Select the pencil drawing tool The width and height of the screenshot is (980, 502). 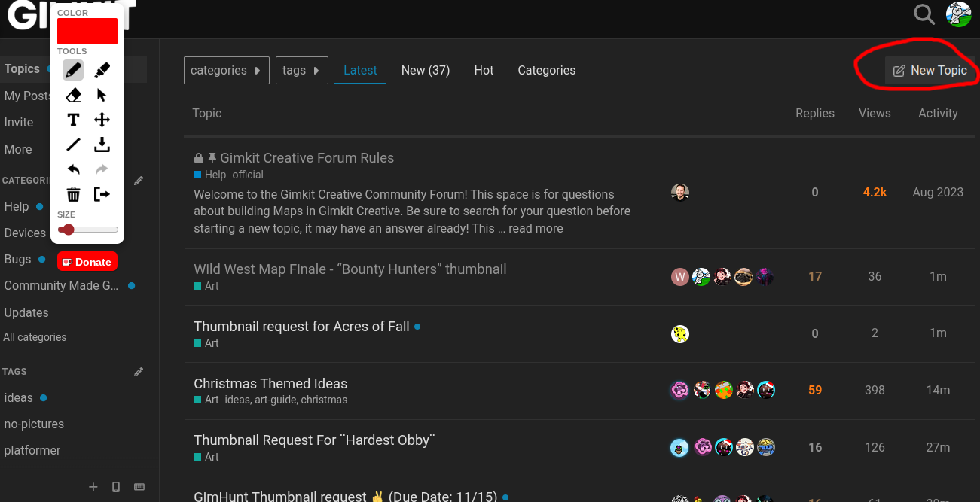click(73, 70)
